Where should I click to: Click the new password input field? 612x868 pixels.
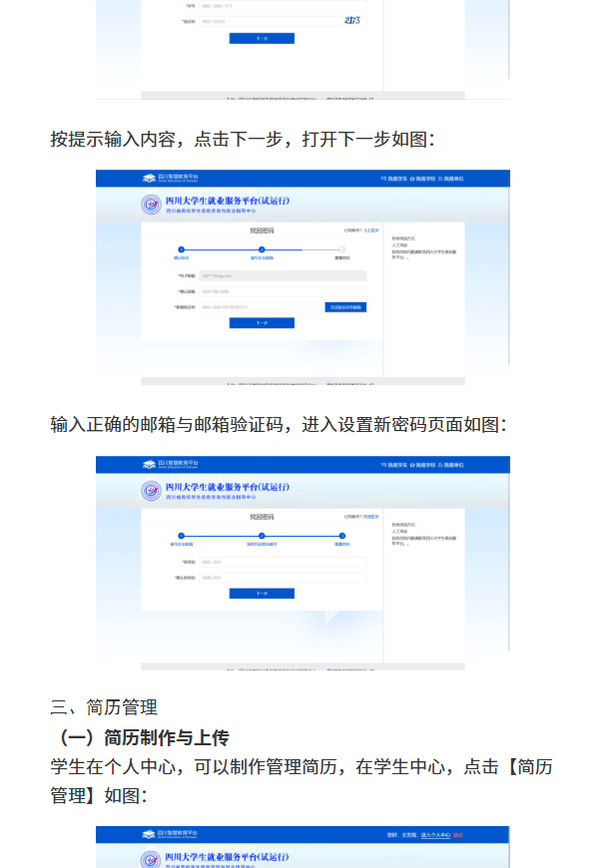point(283,562)
